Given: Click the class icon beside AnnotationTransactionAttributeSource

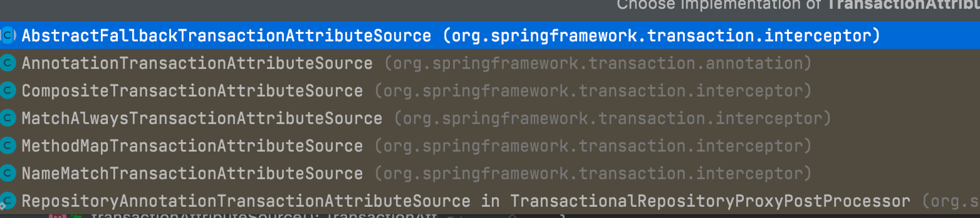Looking at the screenshot, I should (8, 63).
